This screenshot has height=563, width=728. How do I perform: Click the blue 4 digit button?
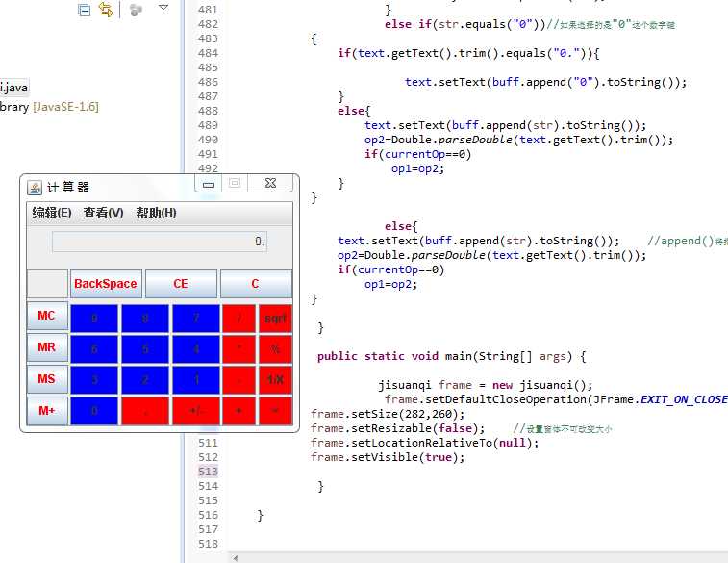point(196,348)
